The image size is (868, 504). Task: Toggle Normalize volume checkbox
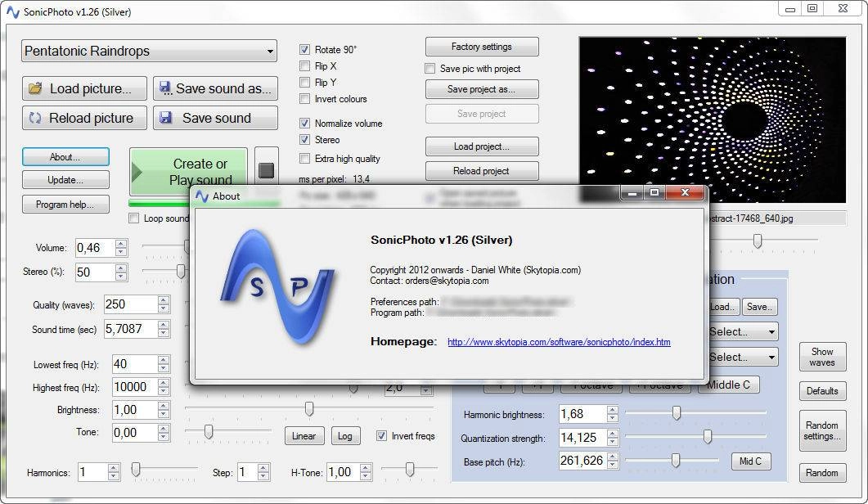click(304, 123)
